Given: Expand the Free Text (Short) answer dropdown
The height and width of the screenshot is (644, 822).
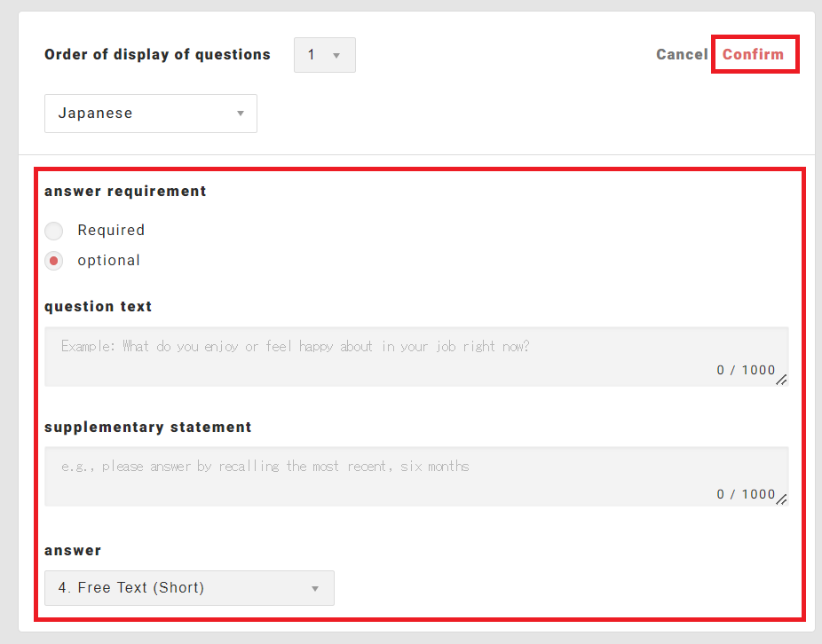Looking at the screenshot, I should (x=188, y=588).
